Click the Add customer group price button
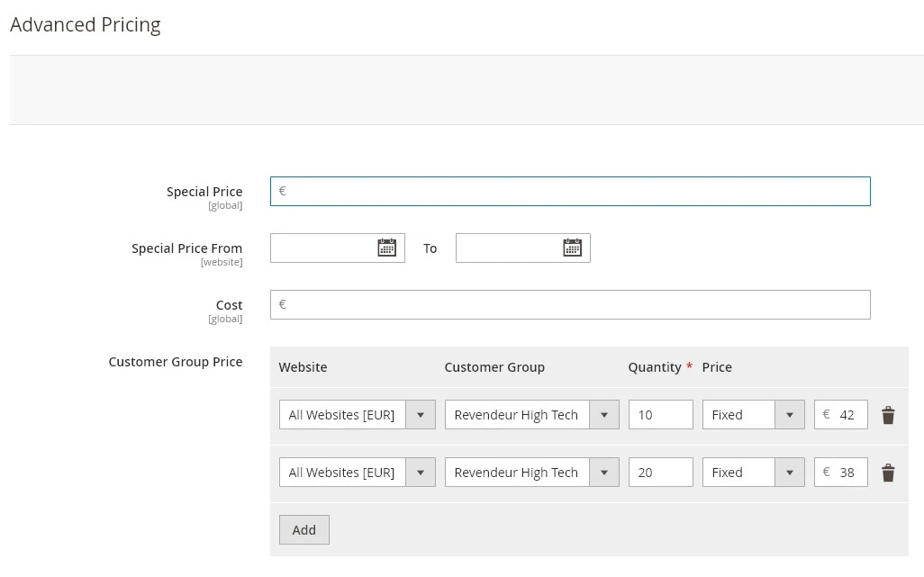 [x=304, y=530]
